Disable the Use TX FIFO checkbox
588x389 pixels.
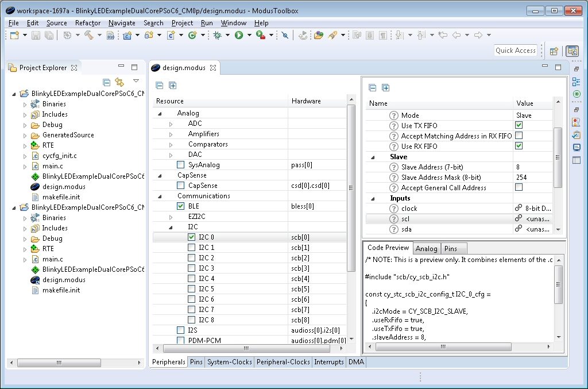[x=520, y=125]
